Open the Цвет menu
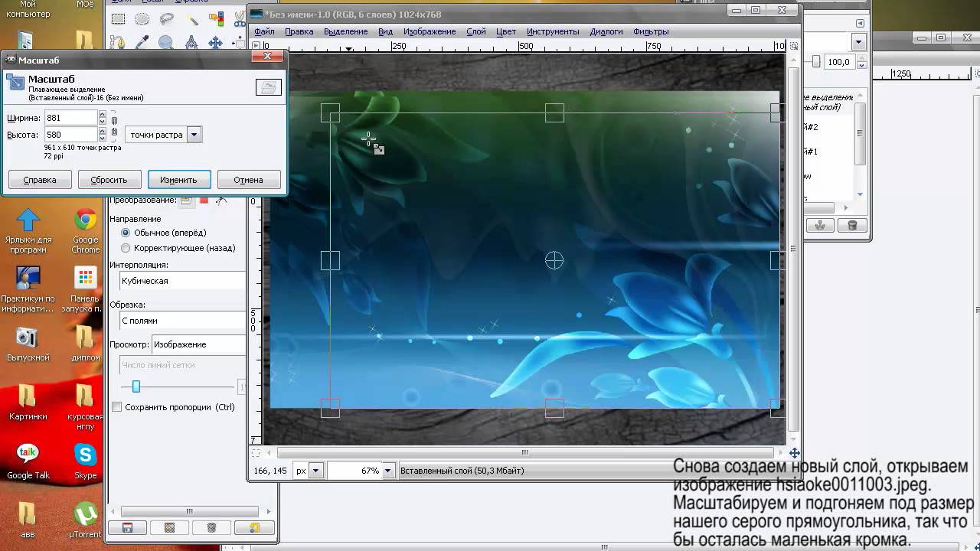Viewport: 980px width, 551px height. tap(506, 31)
